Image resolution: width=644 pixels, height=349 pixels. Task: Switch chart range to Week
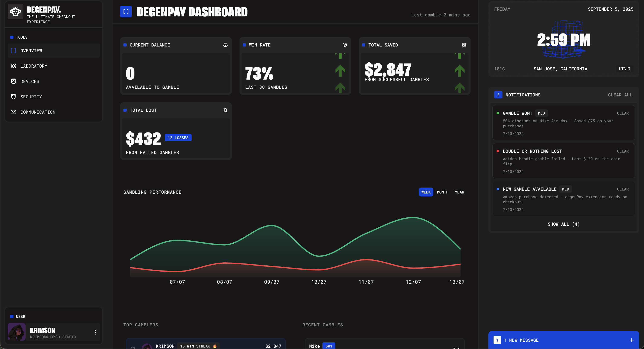(x=426, y=192)
